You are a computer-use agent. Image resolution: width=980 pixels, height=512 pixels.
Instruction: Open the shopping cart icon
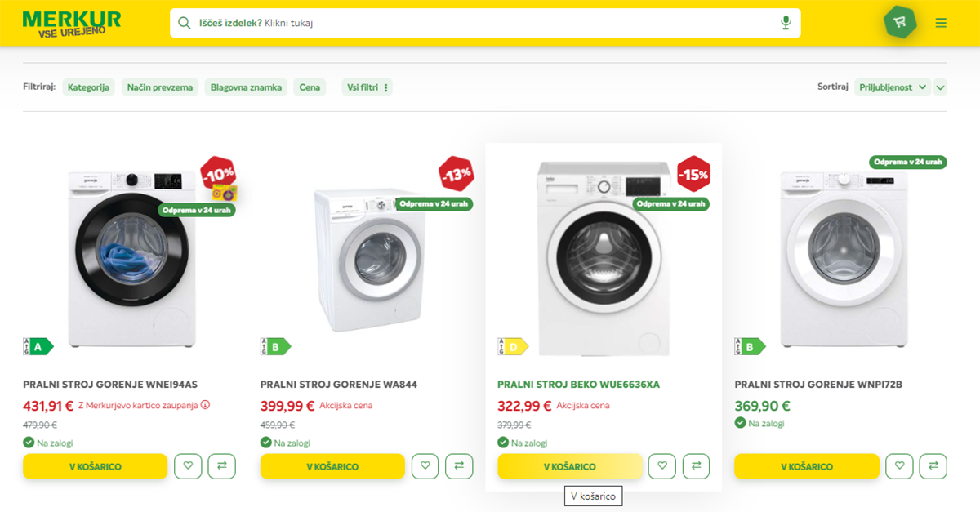(x=900, y=22)
